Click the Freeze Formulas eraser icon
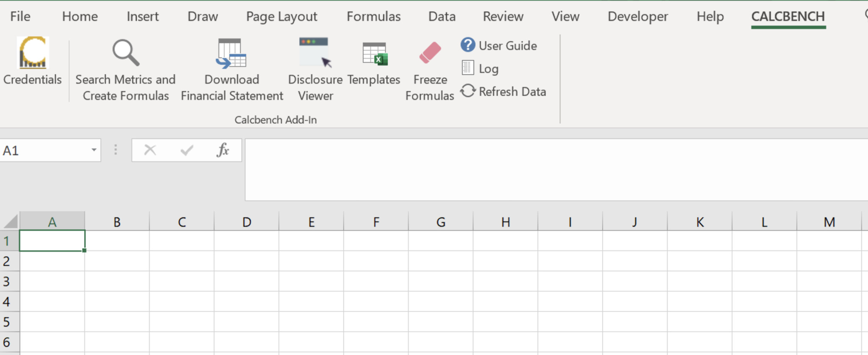 (x=430, y=53)
